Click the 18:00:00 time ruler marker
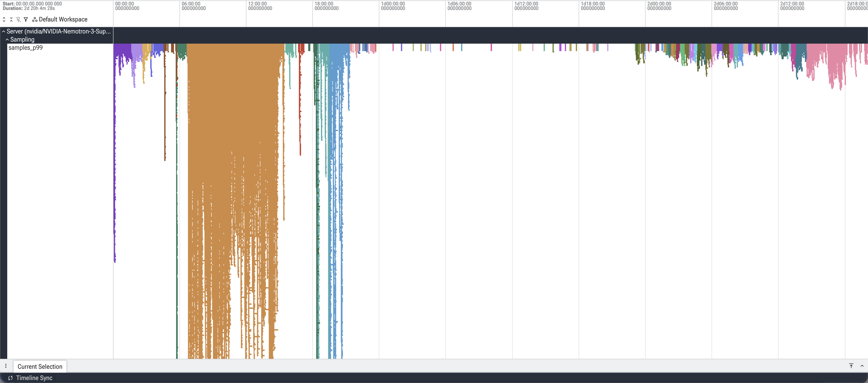 click(326, 6)
